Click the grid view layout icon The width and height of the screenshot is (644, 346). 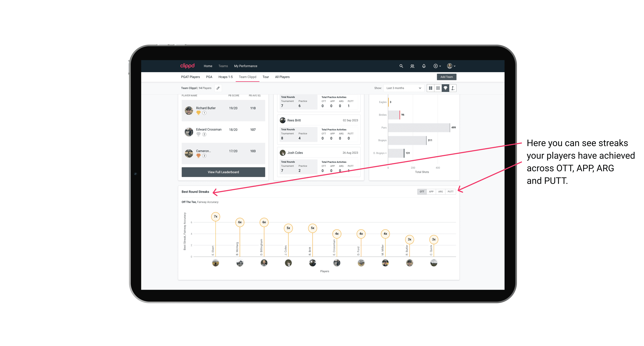(x=431, y=88)
